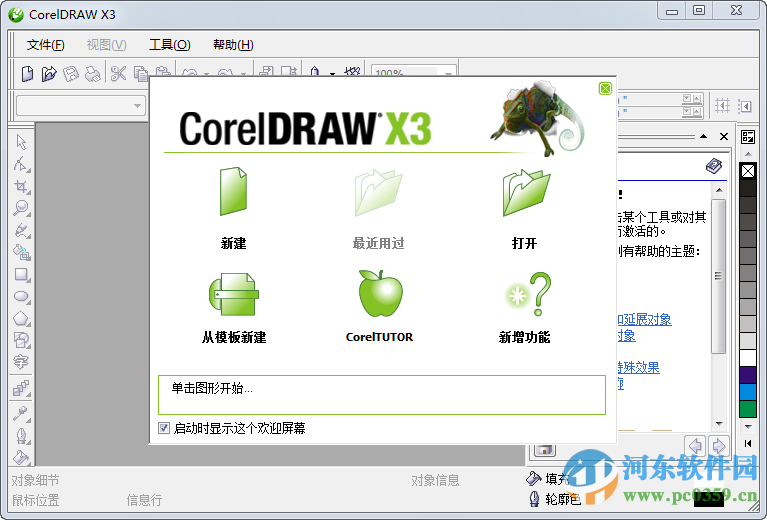Viewport: 767px width, 520px height.
Task: Select the dark purple color swatch
Action: pyautogui.click(x=748, y=375)
